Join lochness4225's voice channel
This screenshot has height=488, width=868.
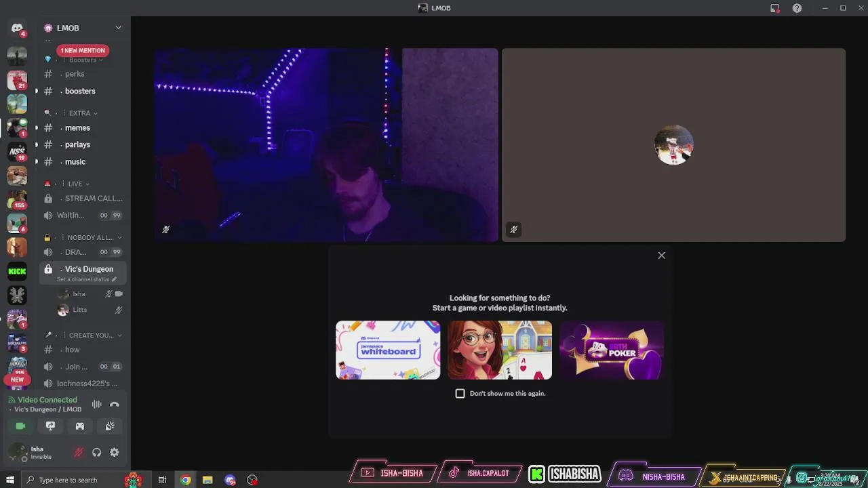pyautogui.click(x=83, y=384)
